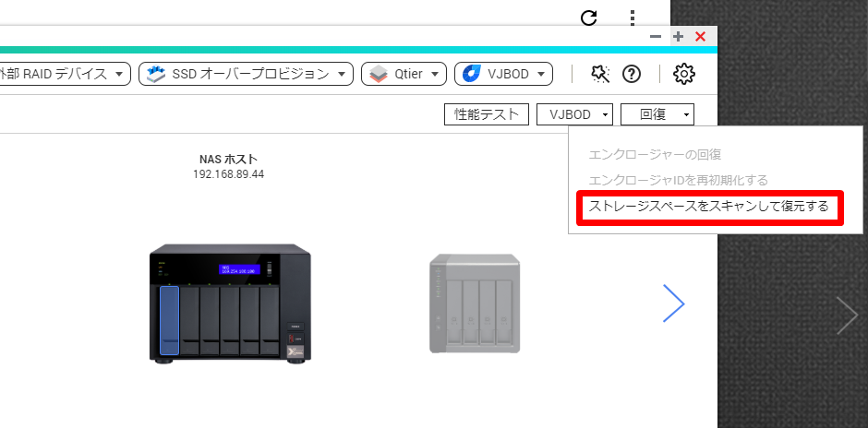This screenshot has height=428, width=868.
Task: Maximize the window with the plus button
Action: [x=678, y=37]
